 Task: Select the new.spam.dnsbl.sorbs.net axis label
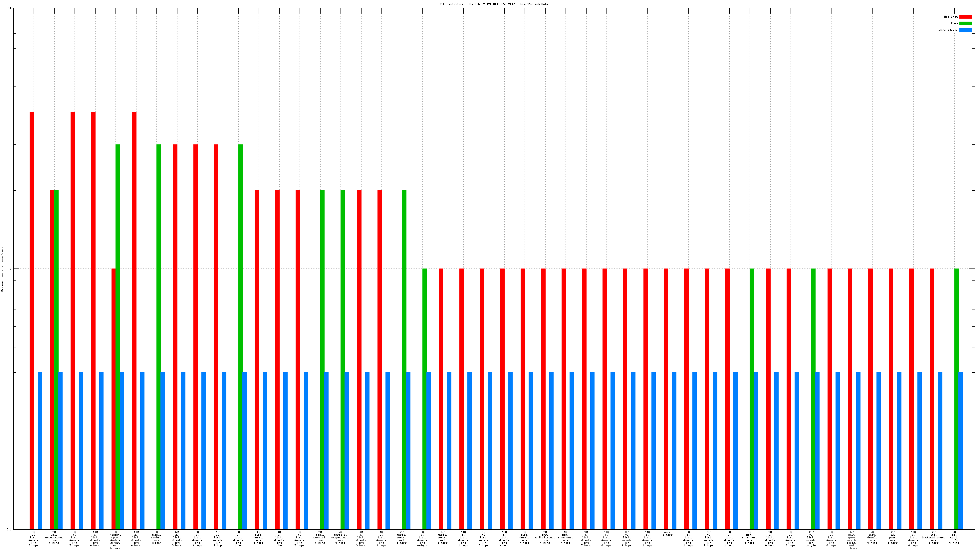(x=852, y=540)
